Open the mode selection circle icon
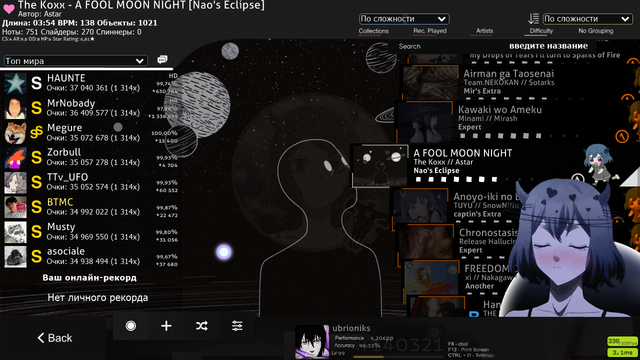The image size is (640, 360). point(131,326)
